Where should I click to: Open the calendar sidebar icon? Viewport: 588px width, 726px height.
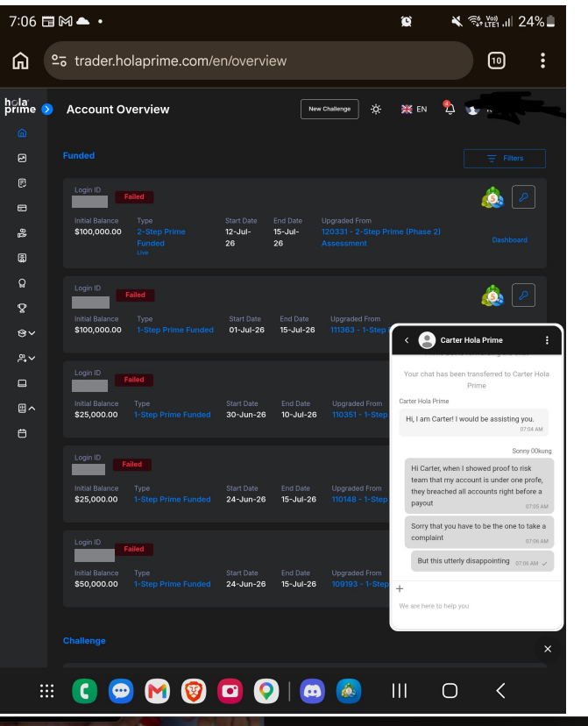[22, 434]
